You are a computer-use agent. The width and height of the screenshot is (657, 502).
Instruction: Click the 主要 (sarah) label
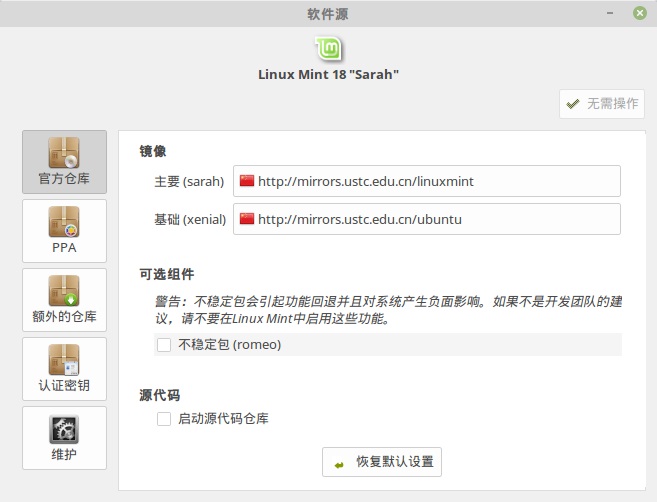coord(189,181)
